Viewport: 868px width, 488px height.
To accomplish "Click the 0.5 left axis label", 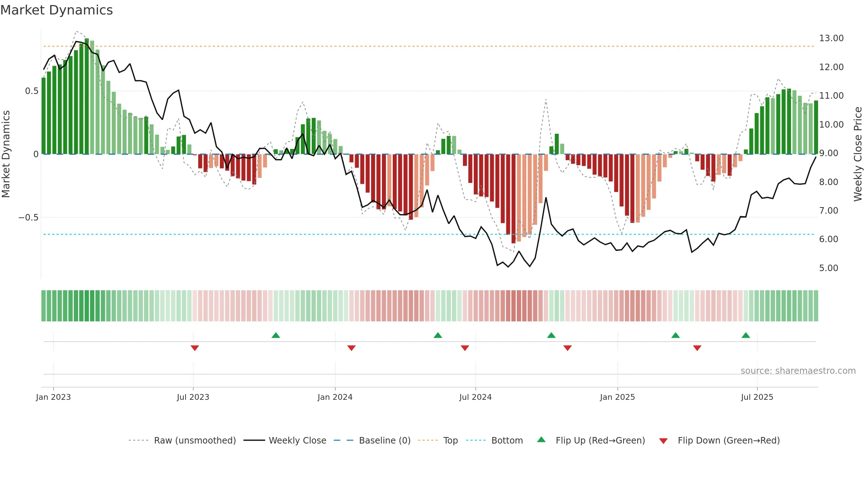I will pos(32,91).
